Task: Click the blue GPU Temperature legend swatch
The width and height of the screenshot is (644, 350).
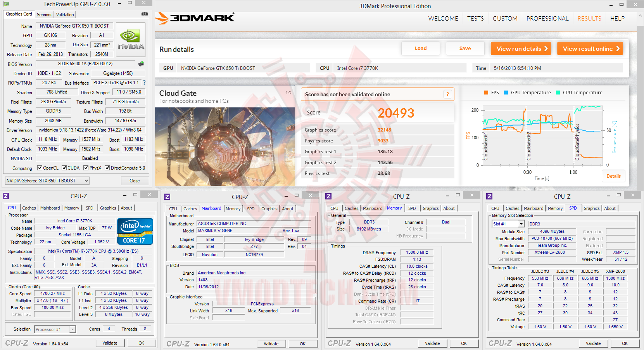Action: point(506,93)
